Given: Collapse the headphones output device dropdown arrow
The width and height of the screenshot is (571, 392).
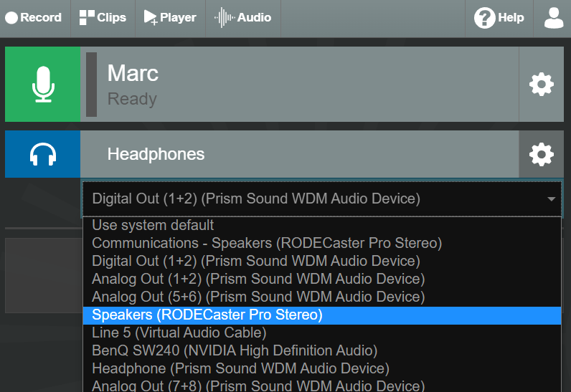Looking at the screenshot, I should (x=551, y=199).
